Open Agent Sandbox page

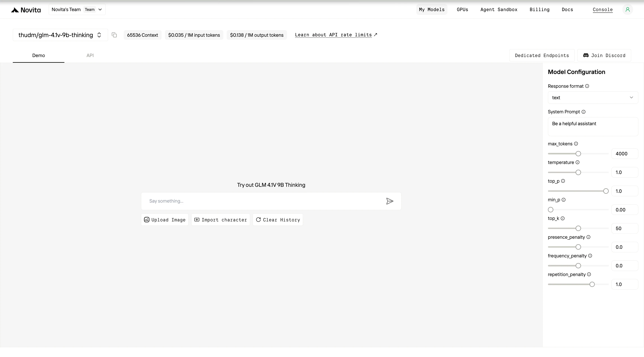click(499, 9)
